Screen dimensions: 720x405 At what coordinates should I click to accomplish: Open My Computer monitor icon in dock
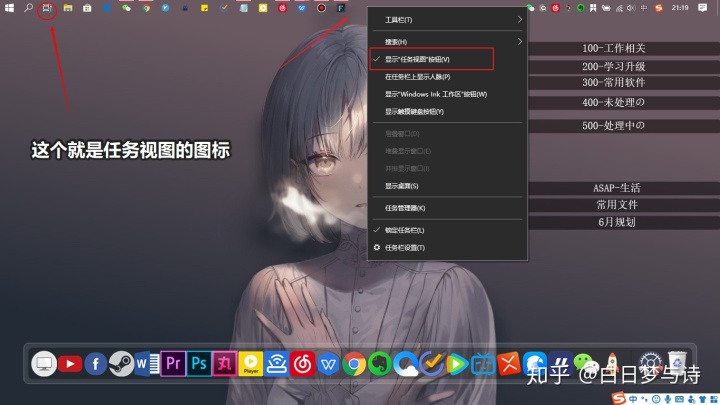(x=44, y=364)
